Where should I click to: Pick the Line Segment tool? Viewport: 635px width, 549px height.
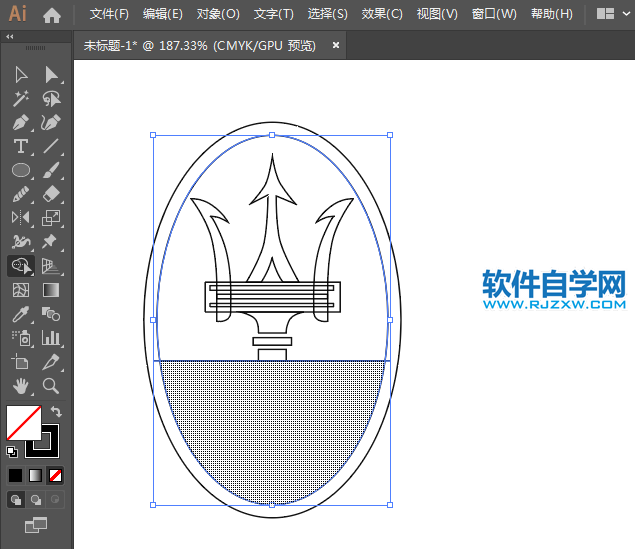(x=51, y=146)
